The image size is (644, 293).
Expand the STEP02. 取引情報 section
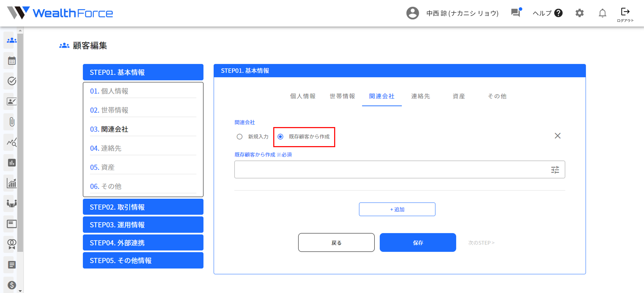pyautogui.click(x=143, y=207)
